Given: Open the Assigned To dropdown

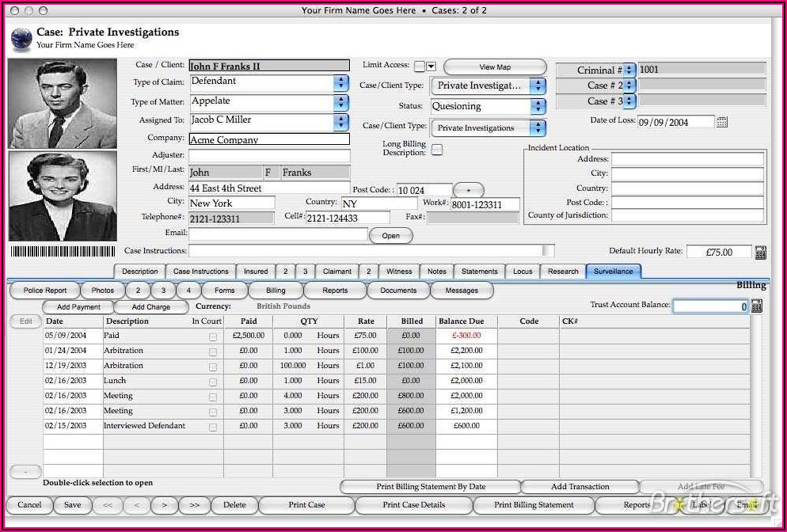Looking at the screenshot, I should 340,122.
